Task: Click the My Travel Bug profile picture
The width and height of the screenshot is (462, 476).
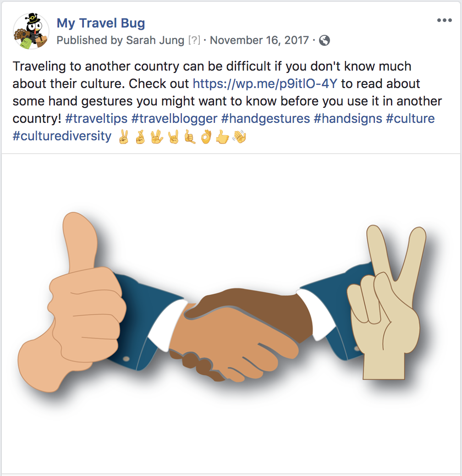Action: click(x=31, y=31)
